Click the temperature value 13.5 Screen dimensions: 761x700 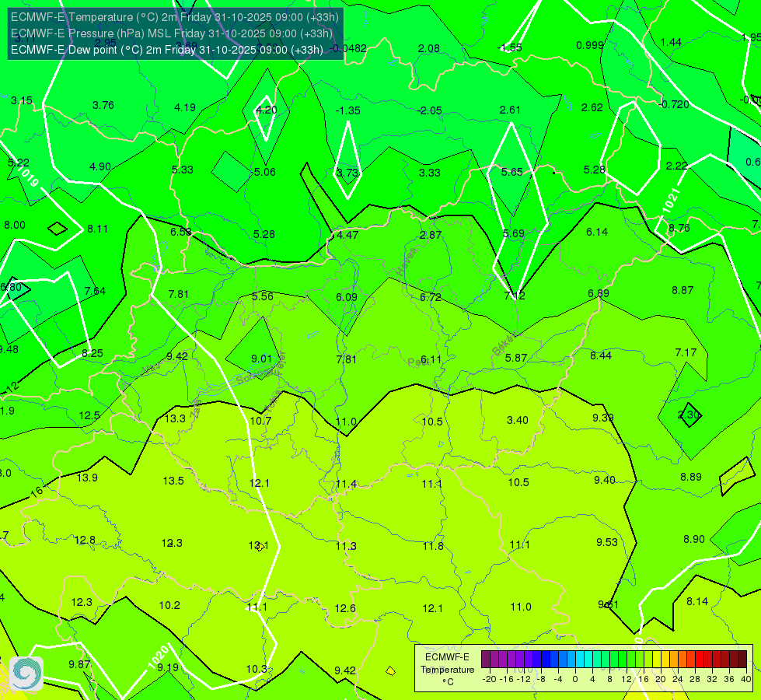pos(173,481)
